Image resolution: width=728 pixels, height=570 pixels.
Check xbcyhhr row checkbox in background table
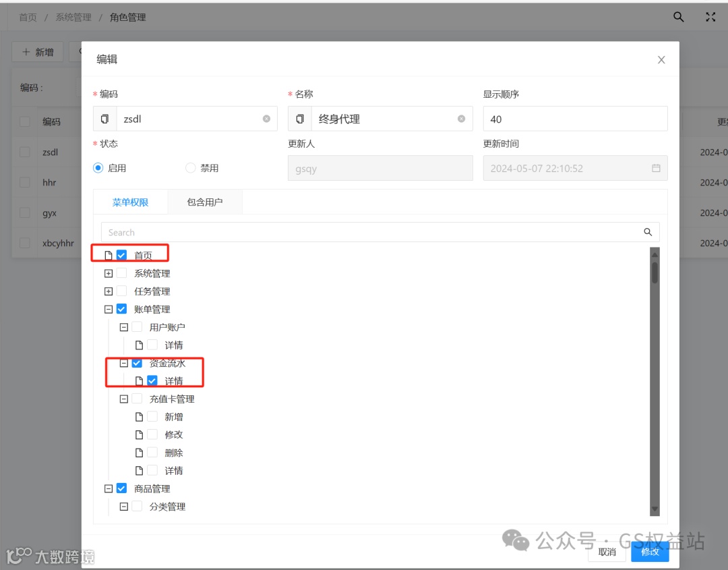pos(25,243)
